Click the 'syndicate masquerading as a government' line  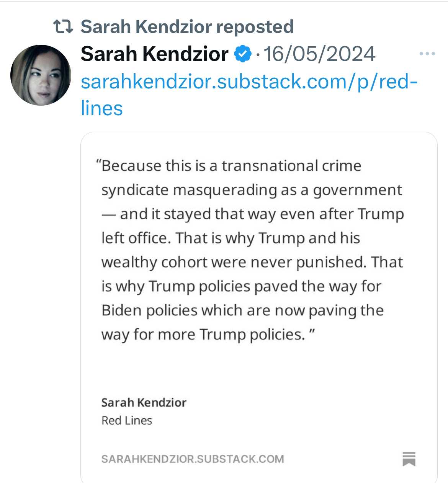[252, 190]
